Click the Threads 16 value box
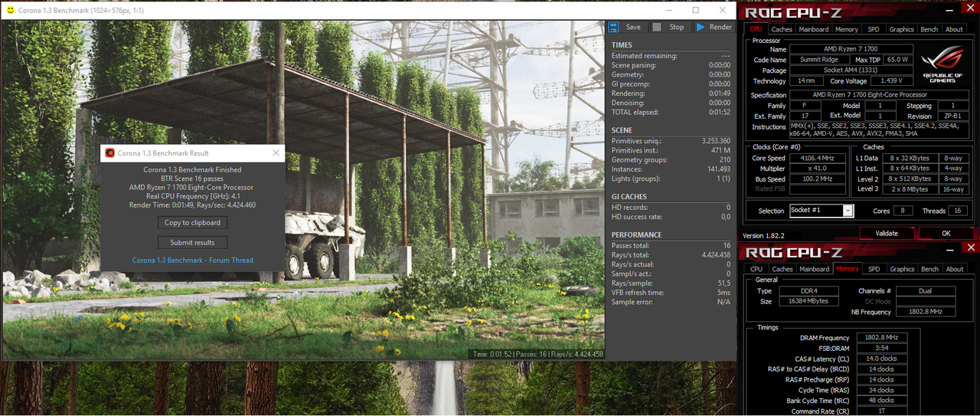The height and width of the screenshot is (416, 980). click(958, 211)
